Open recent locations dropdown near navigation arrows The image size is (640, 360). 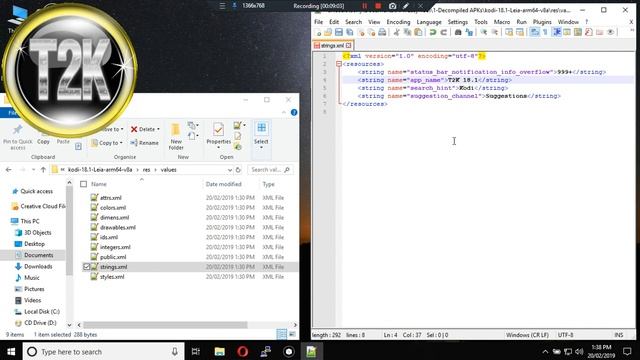point(33,169)
